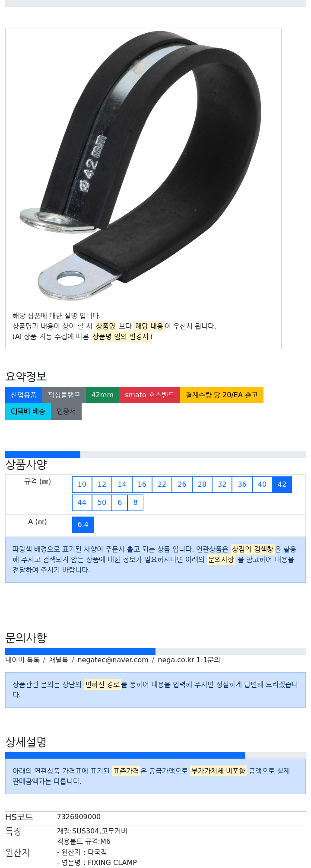Choose the 12 mm size option

pos(102,484)
